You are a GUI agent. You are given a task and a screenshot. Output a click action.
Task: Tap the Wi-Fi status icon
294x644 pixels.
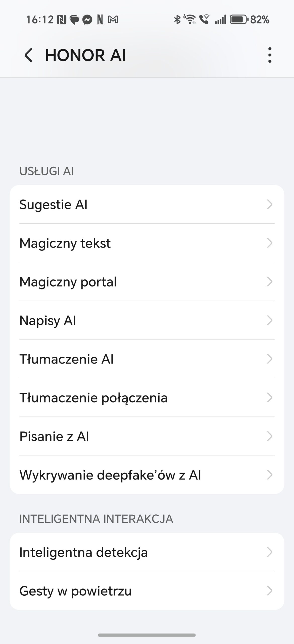click(x=190, y=20)
